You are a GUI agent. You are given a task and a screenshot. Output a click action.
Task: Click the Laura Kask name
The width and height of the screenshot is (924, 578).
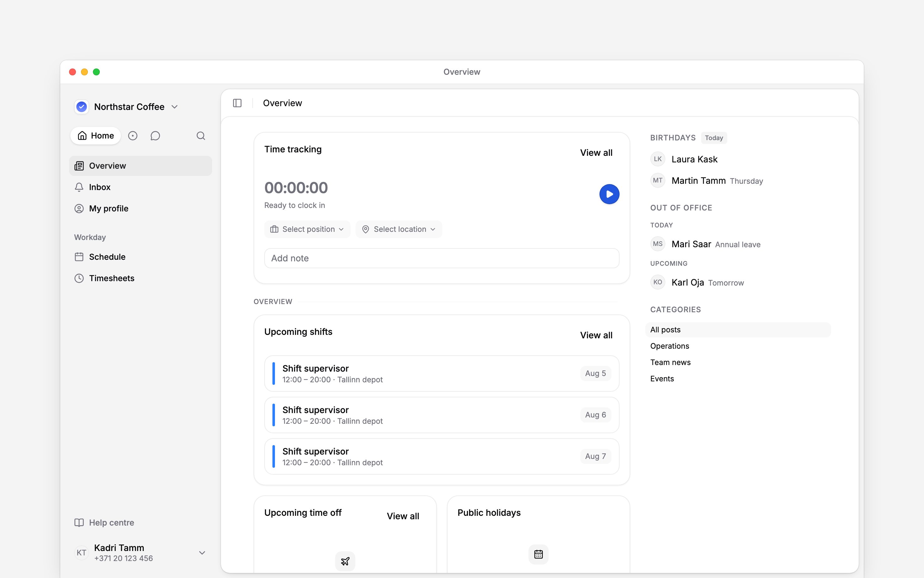point(694,159)
